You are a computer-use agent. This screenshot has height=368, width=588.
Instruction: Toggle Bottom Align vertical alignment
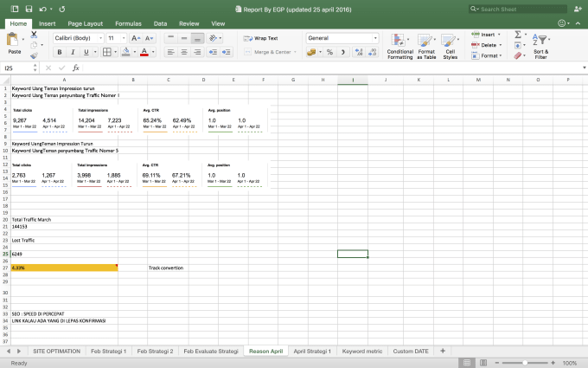coord(198,38)
